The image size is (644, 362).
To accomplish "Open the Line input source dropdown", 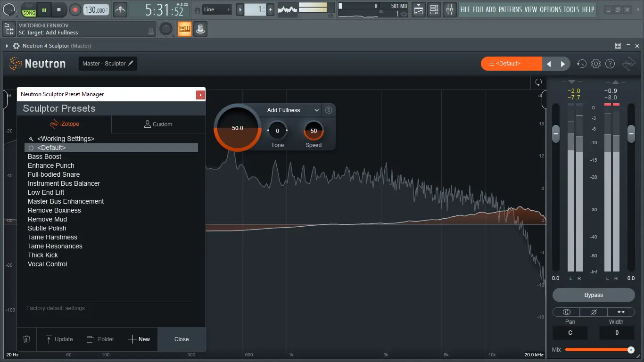I will click(x=217, y=9).
